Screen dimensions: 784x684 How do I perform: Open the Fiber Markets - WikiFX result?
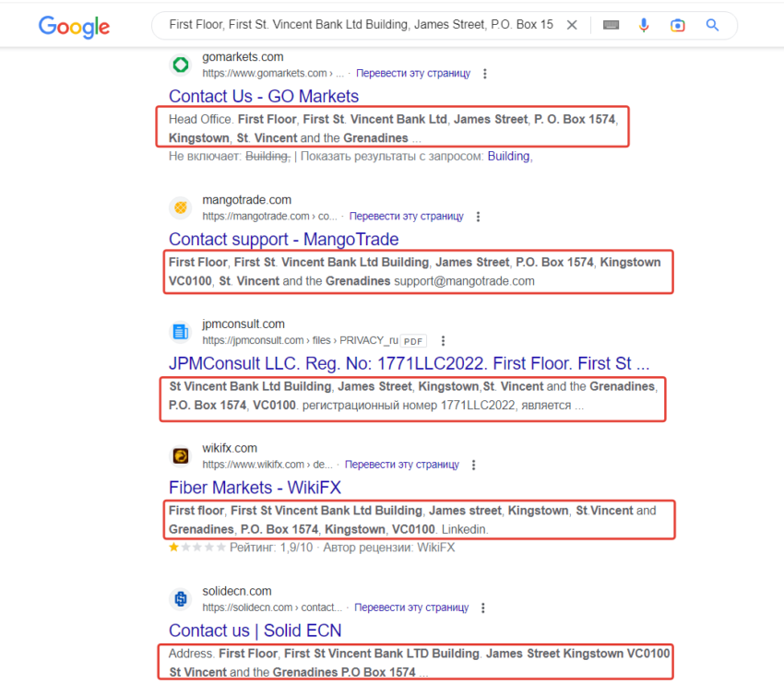(x=255, y=487)
